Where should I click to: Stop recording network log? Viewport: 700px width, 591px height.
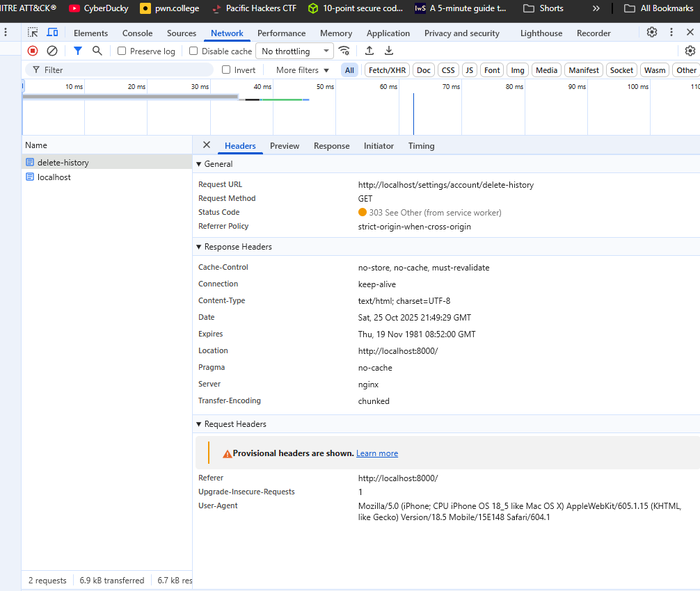[x=33, y=51]
